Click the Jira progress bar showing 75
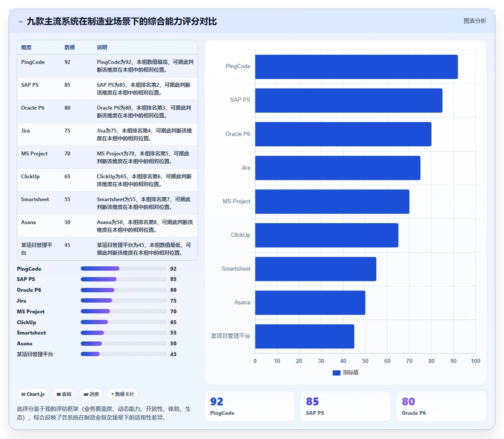Screen dimensions: 504x439 tap(124, 301)
